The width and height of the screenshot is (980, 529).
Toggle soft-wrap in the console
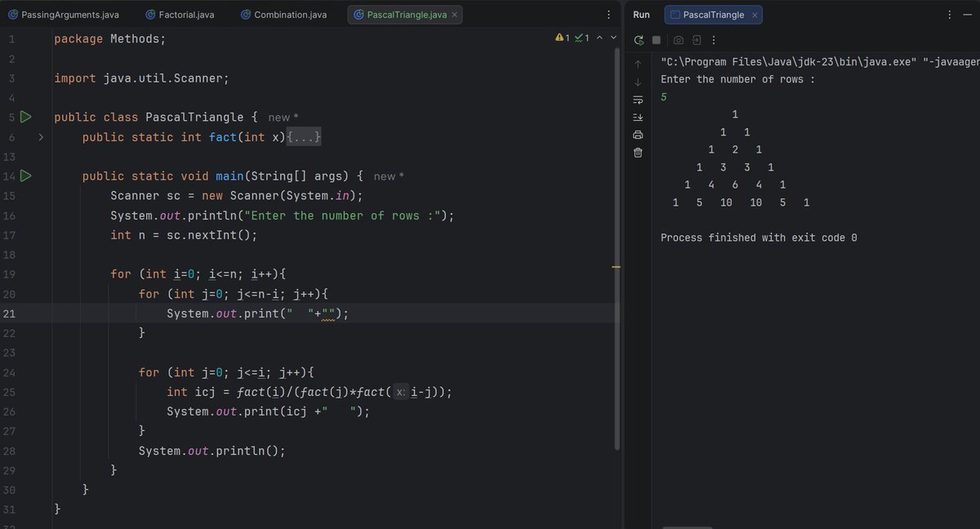(x=639, y=100)
